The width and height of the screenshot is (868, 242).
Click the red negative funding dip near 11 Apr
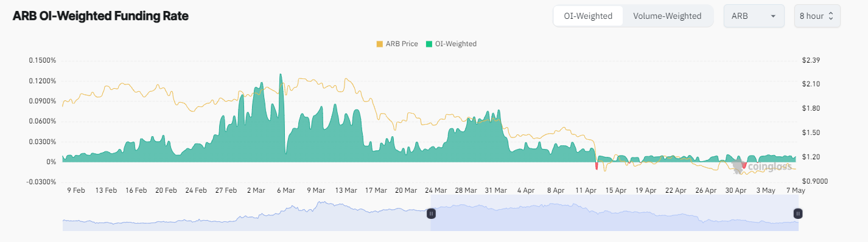coord(597,165)
